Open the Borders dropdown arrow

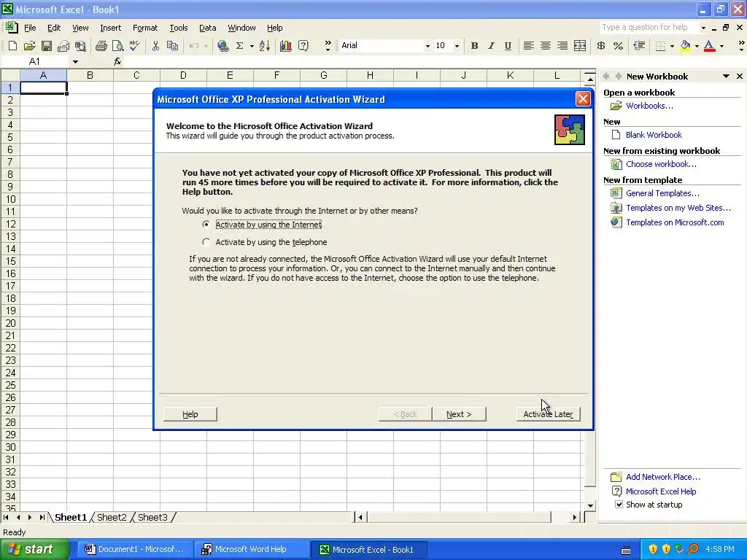pos(672,46)
